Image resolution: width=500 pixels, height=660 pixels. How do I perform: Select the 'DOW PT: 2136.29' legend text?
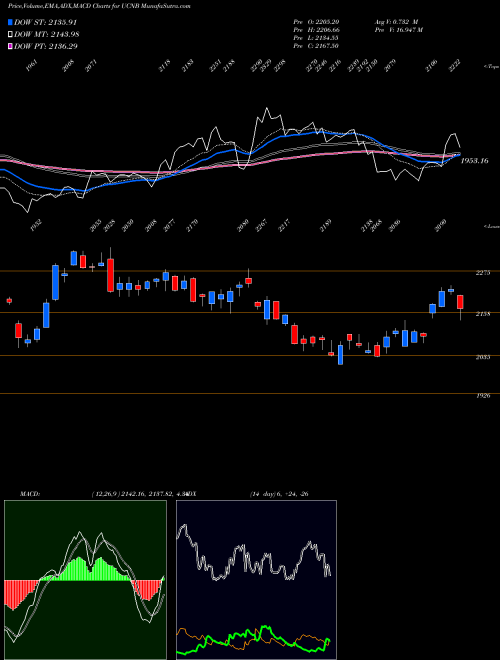45,46
